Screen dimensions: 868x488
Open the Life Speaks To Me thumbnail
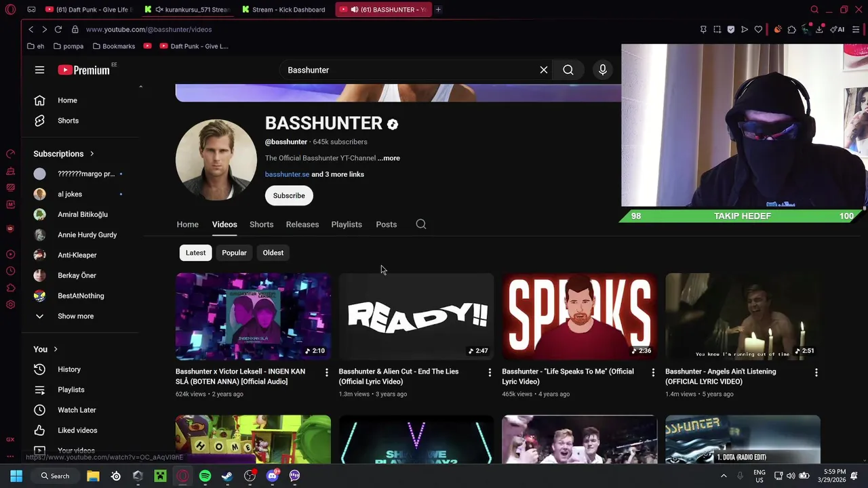(x=580, y=317)
